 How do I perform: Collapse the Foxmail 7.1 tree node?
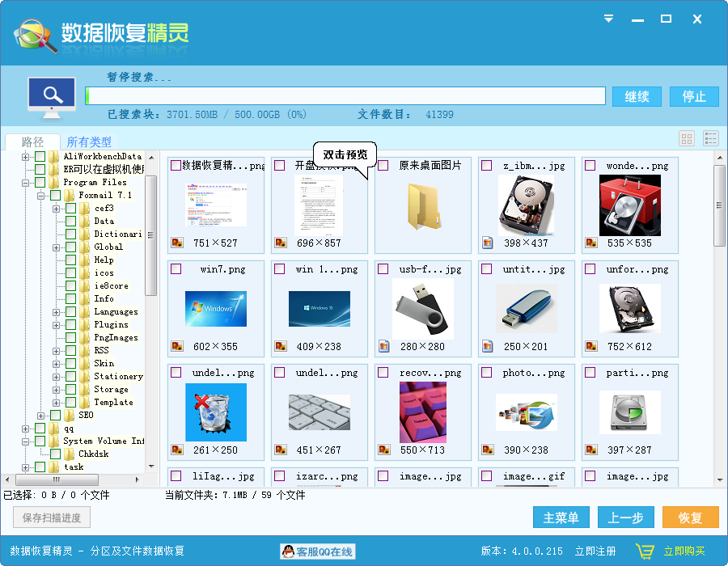coord(41,196)
